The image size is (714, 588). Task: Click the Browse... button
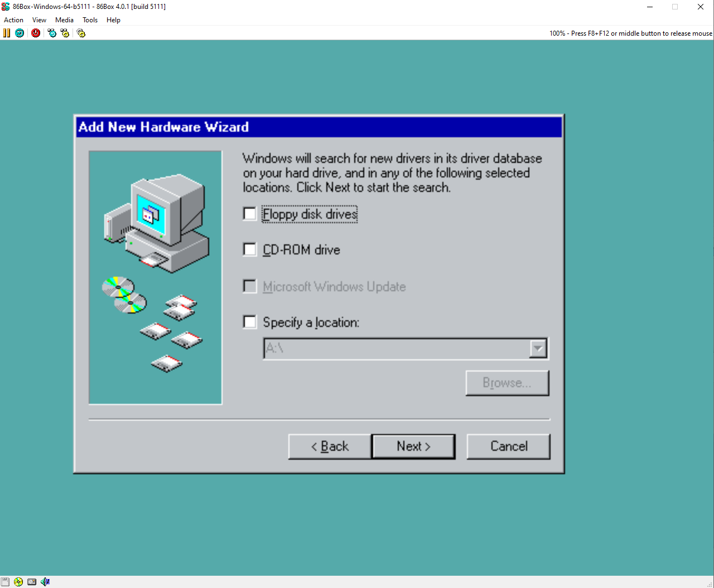pos(508,383)
